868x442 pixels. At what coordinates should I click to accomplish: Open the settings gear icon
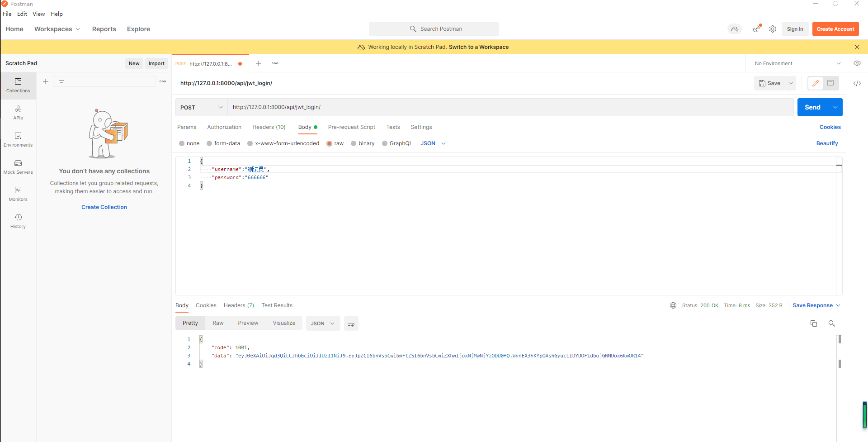coord(773,29)
